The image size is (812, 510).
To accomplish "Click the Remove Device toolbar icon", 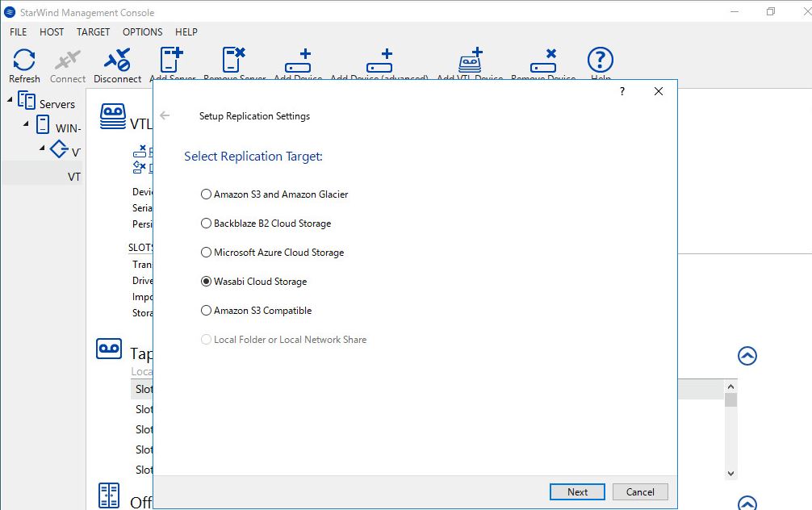I will pyautogui.click(x=543, y=61).
